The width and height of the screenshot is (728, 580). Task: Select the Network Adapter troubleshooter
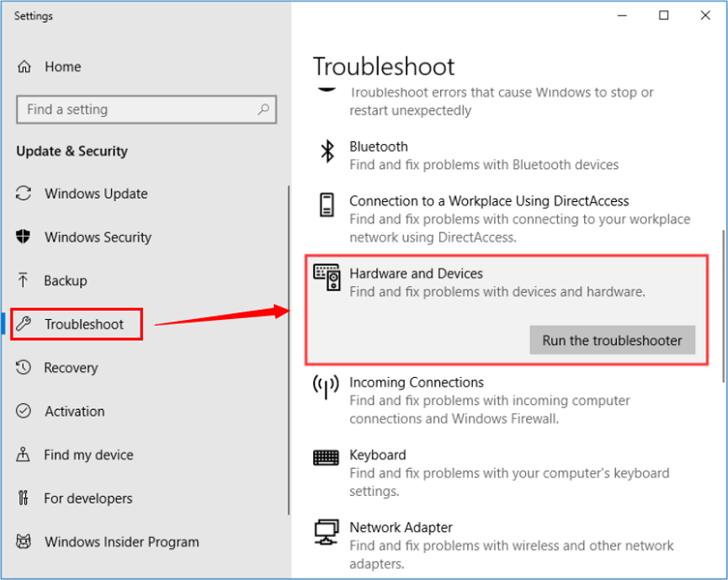click(401, 528)
